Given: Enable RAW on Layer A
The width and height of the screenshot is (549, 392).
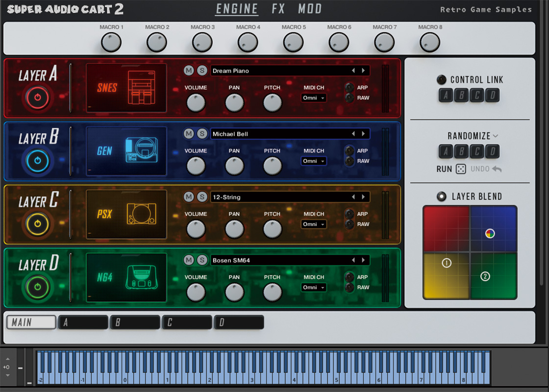Looking at the screenshot, I should pos(349,98).
